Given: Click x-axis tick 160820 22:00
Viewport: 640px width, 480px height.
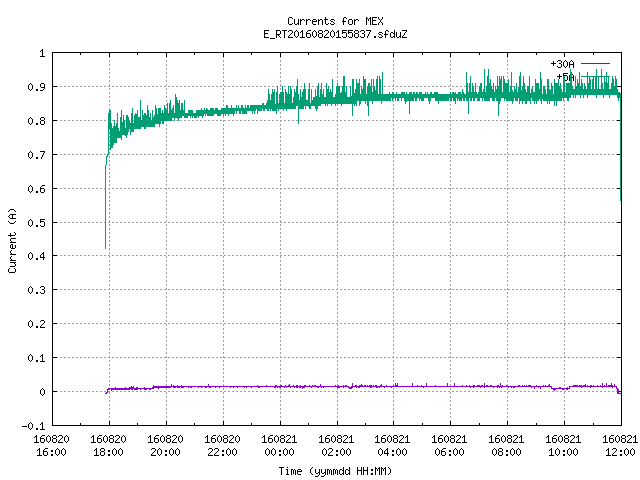Looking at the screenshot, I should coord(222,445).
